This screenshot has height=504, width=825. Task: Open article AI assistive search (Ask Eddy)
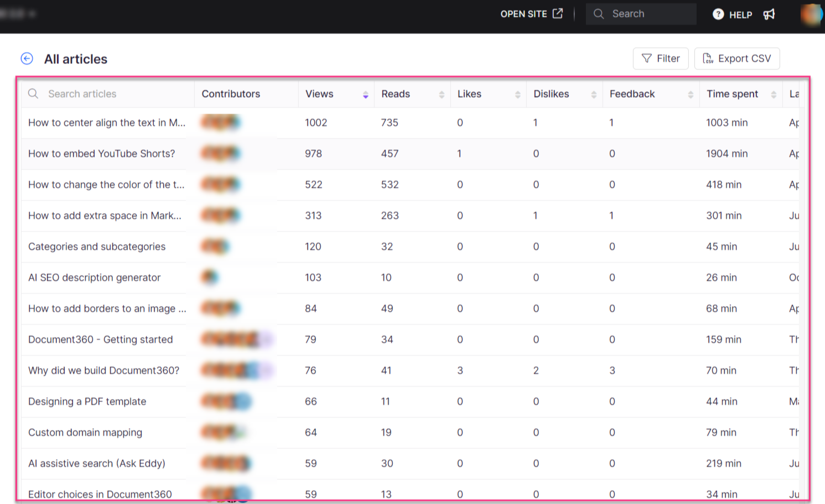click(97, 463)
